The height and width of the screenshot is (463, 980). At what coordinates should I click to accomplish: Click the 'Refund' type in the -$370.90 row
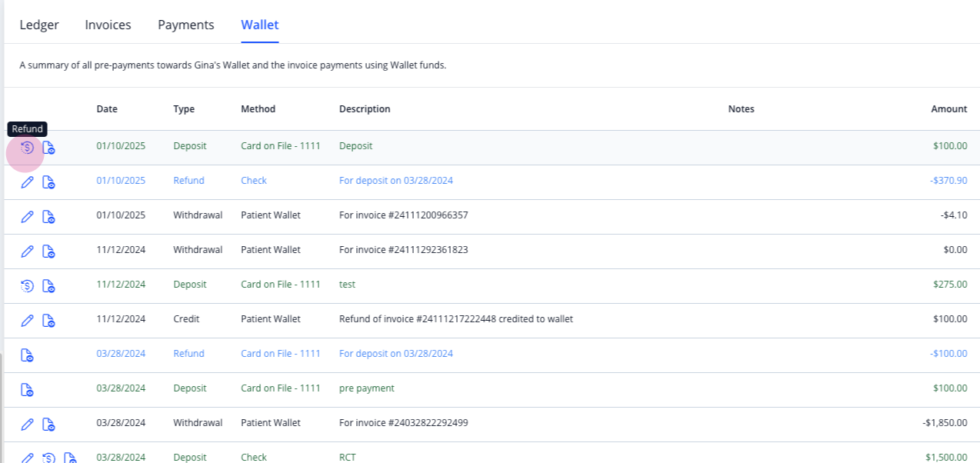coord(188,181)
